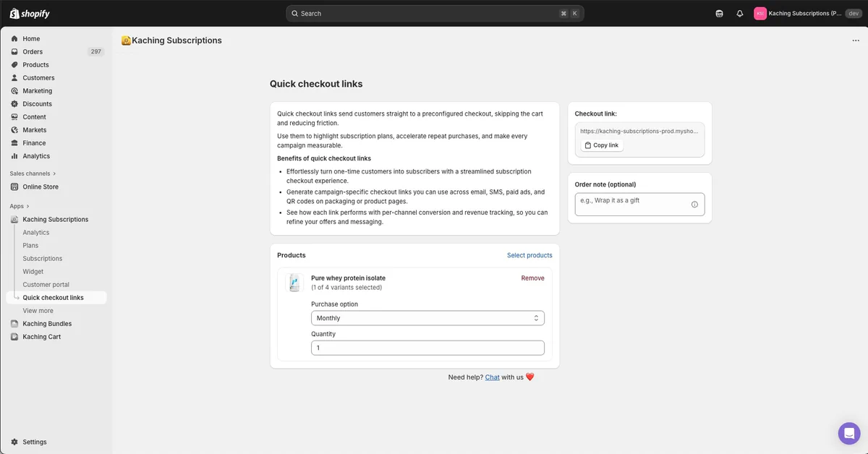This screenshot has width=868, height=454.
Task: Click the Discounts badge icon
Action: [x=14, y=104]
